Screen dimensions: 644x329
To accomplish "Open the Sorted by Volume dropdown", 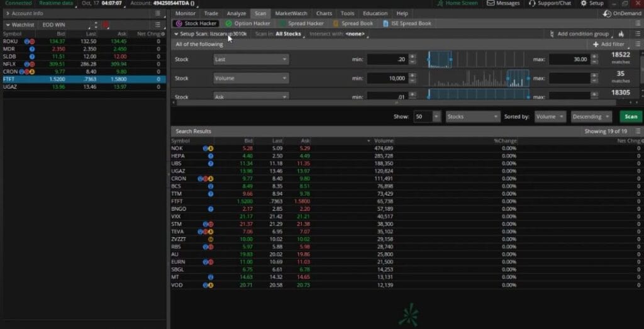I will point(550,116).
